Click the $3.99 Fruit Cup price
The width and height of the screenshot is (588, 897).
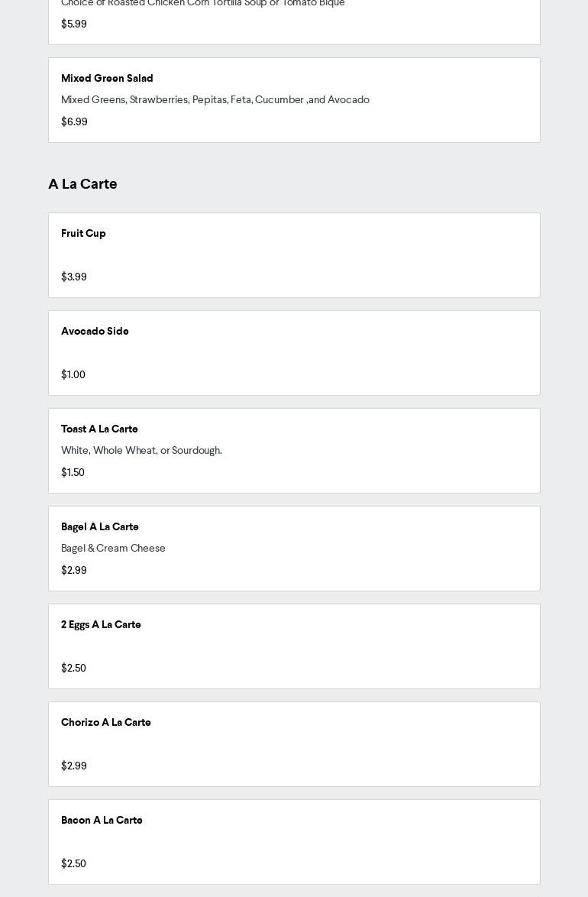[74, 277]
